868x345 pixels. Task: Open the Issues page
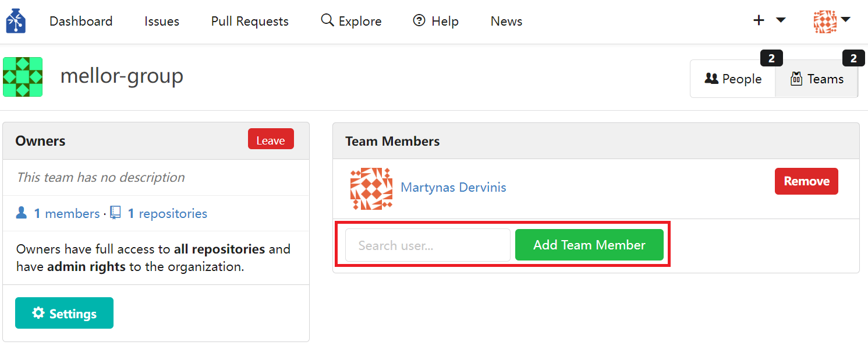click(162, 22)
